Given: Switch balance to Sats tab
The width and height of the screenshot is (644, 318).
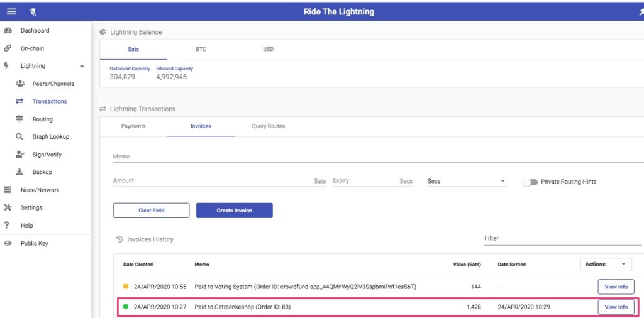Looking at the screenshot, I should [x=133, y=49].
